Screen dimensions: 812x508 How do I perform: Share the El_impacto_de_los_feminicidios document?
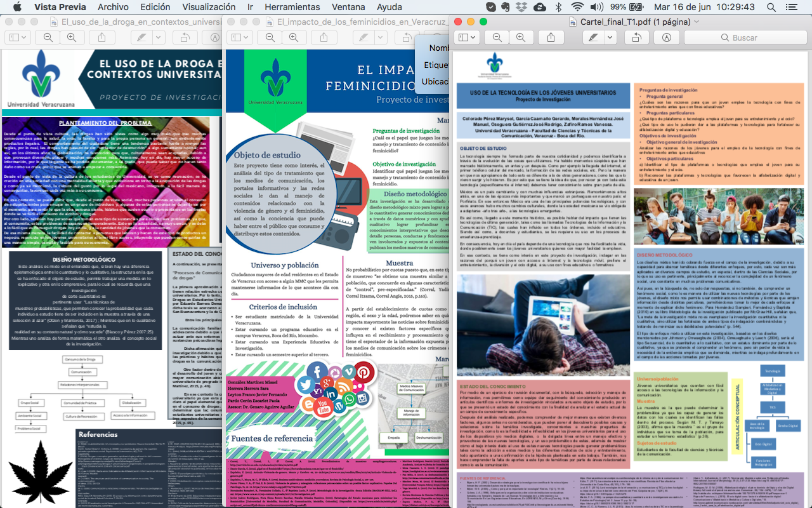pos(324,37)
